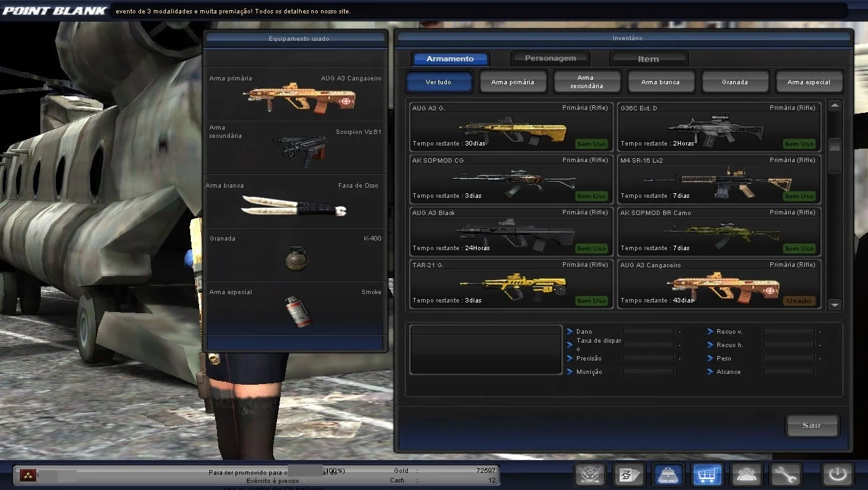The width and height of the screenshot is (868, 490).
Task: Click equipped Scorpion Vz.61 secondary slot
Action: pos(296,148)
